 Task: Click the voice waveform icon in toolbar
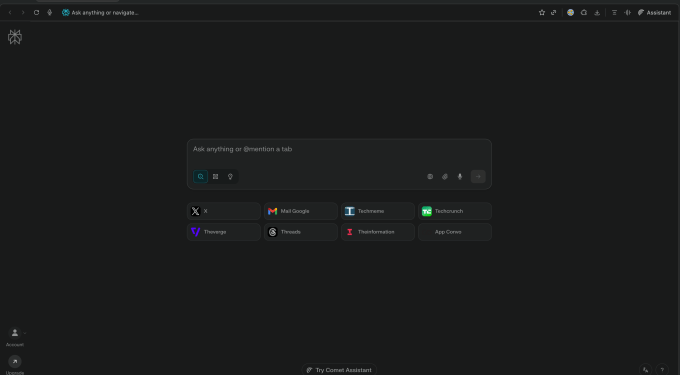click(x=627, y=13)
